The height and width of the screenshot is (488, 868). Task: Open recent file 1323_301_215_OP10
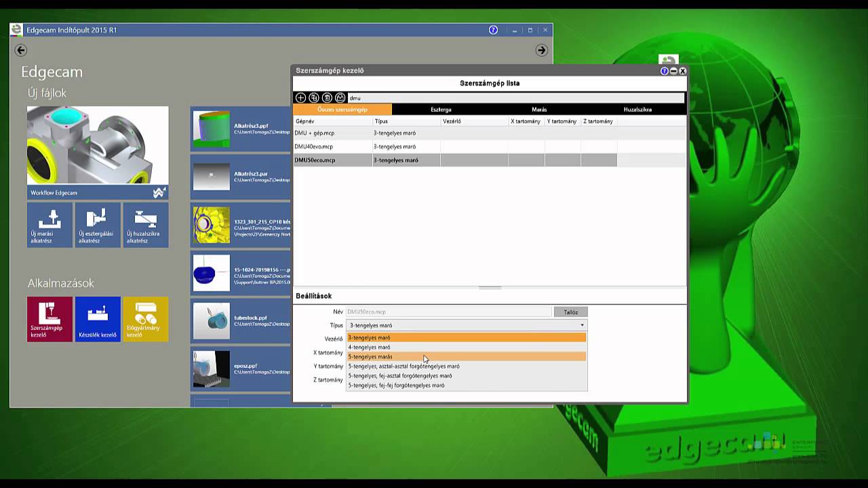[241, 225]
